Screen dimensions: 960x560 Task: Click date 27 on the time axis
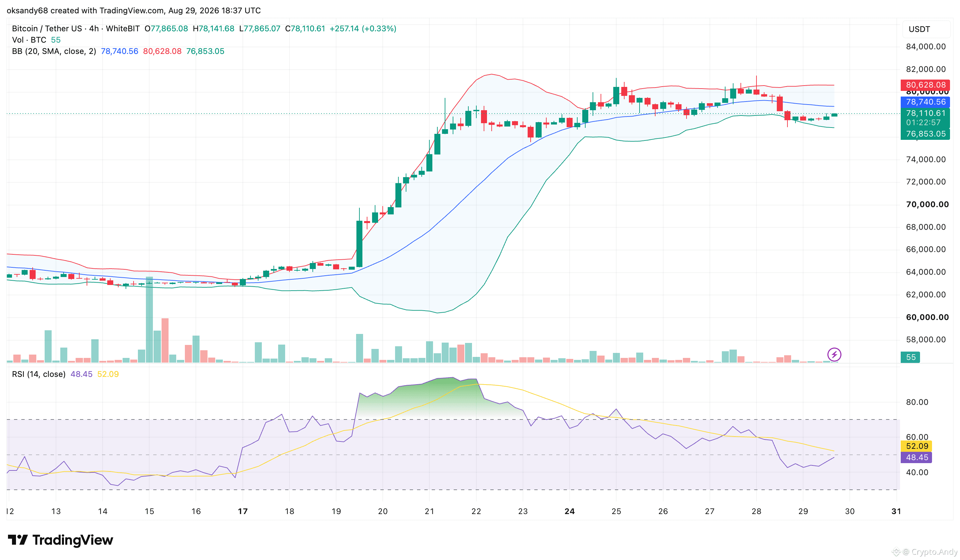coord(710,511)
